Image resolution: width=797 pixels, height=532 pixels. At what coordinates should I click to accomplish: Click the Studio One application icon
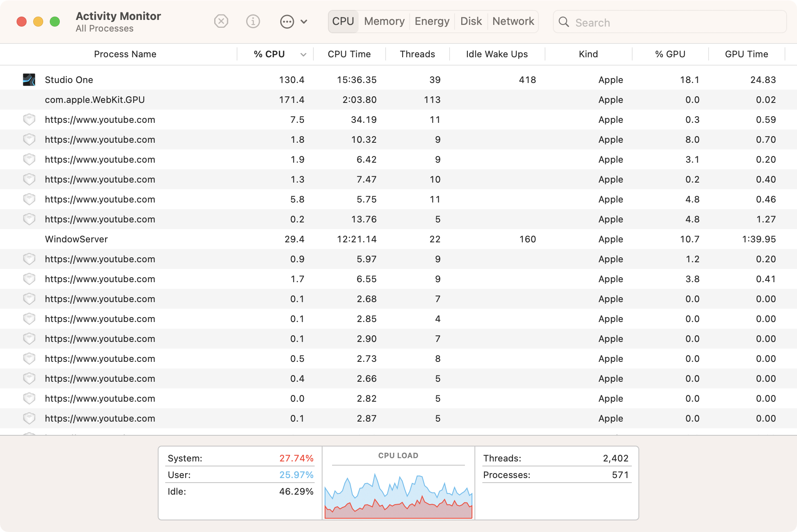point(29,79)
